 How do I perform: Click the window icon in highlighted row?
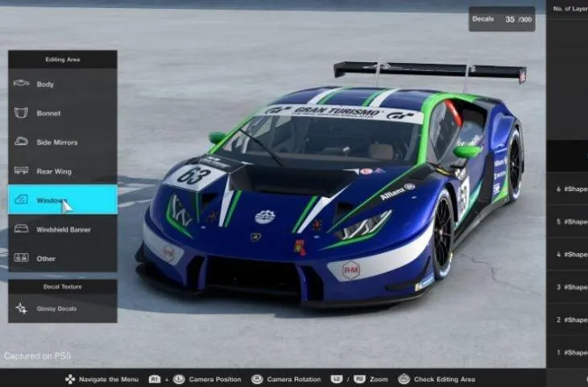(x=21, y=199)
